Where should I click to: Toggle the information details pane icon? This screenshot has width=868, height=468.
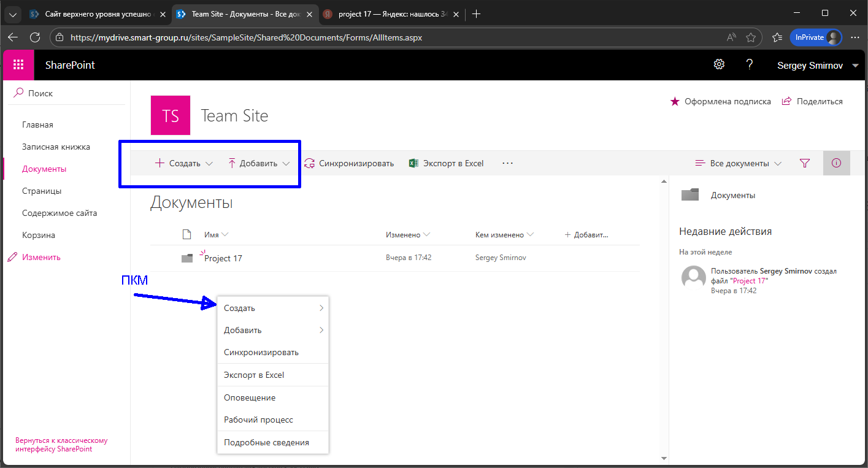tap(836, 164)
